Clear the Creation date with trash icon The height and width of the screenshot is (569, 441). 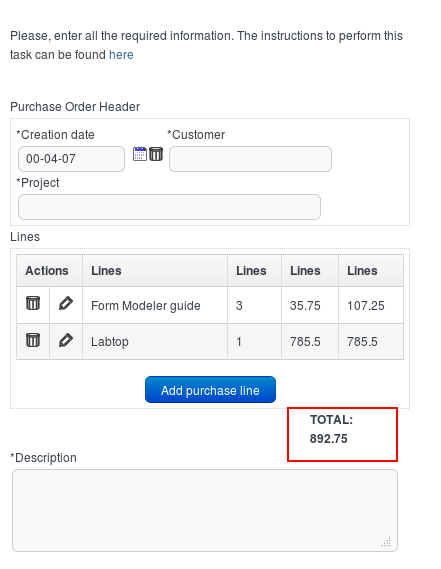coord(156,154)
